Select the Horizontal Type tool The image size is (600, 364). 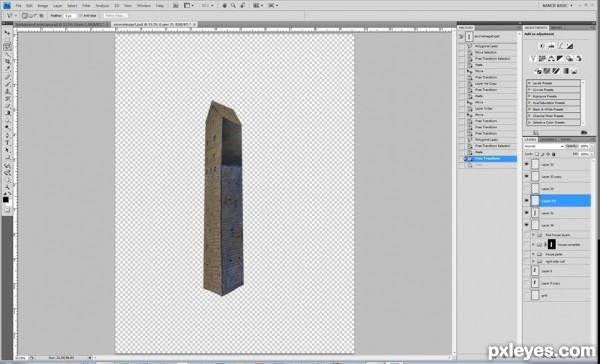pyautogui.click(x=7, y=142)
